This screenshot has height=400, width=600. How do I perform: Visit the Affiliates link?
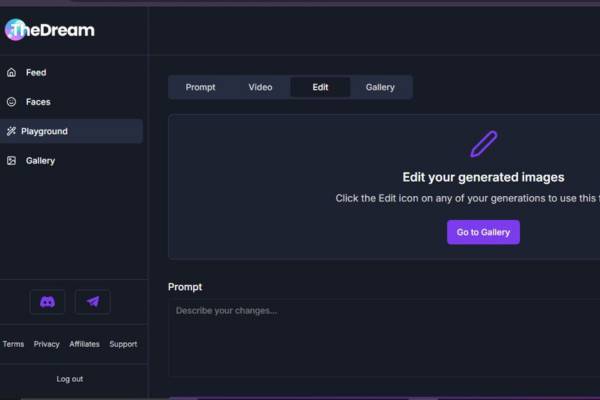pyautogui.click(x=85, y=344)
